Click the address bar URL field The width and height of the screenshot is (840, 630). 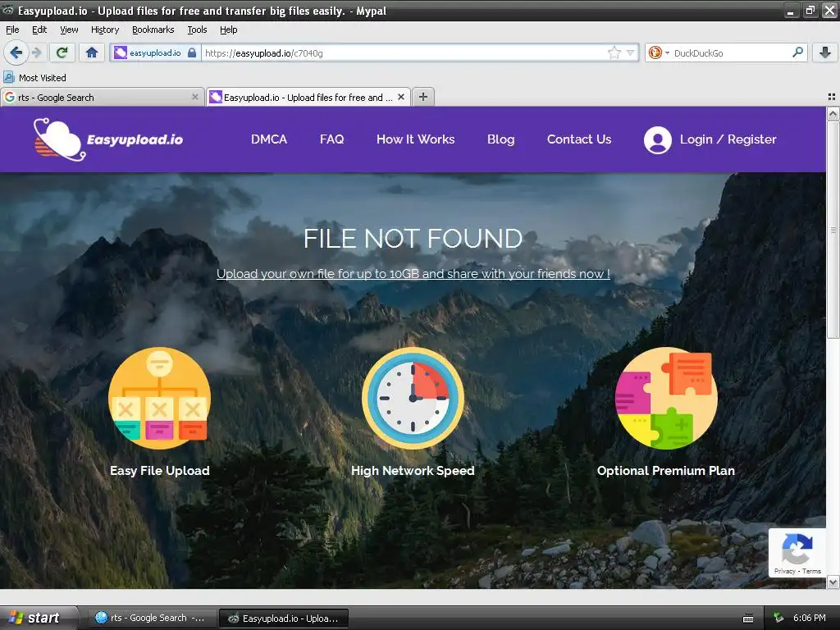coord(404,52)
